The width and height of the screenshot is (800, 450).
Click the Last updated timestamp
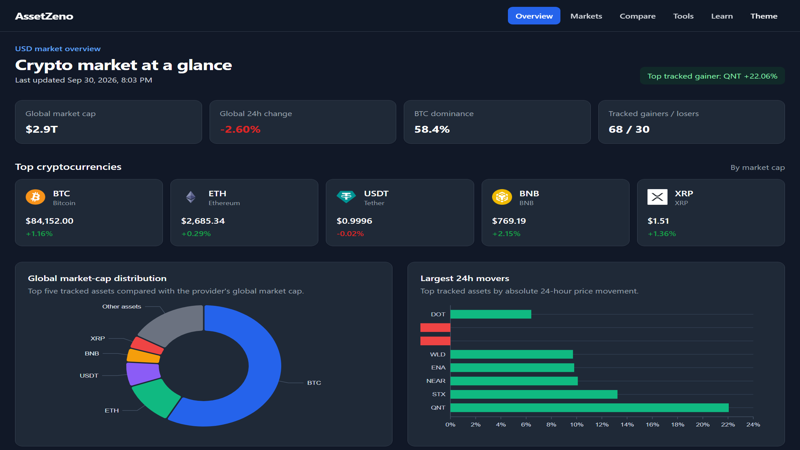[84, 80]
